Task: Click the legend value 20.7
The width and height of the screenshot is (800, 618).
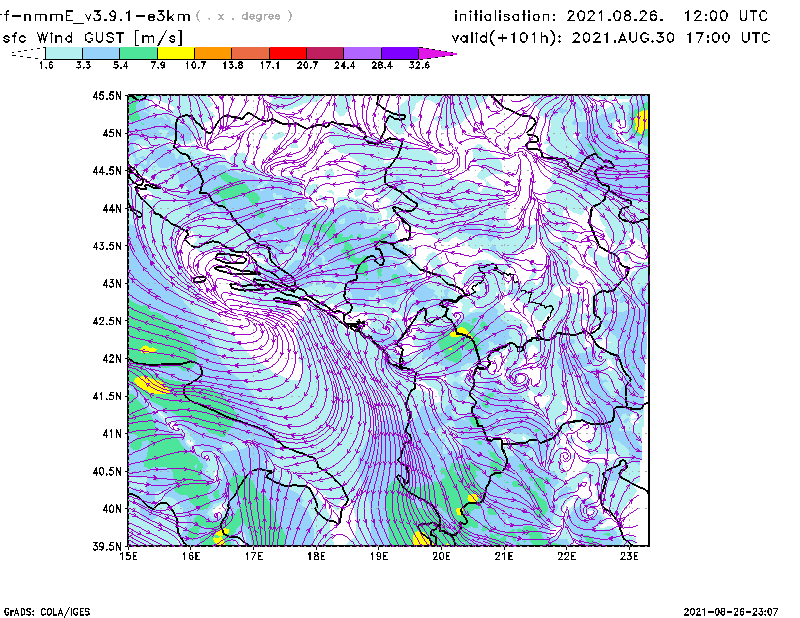Action: pyautogui.click(x=307, y=65)
